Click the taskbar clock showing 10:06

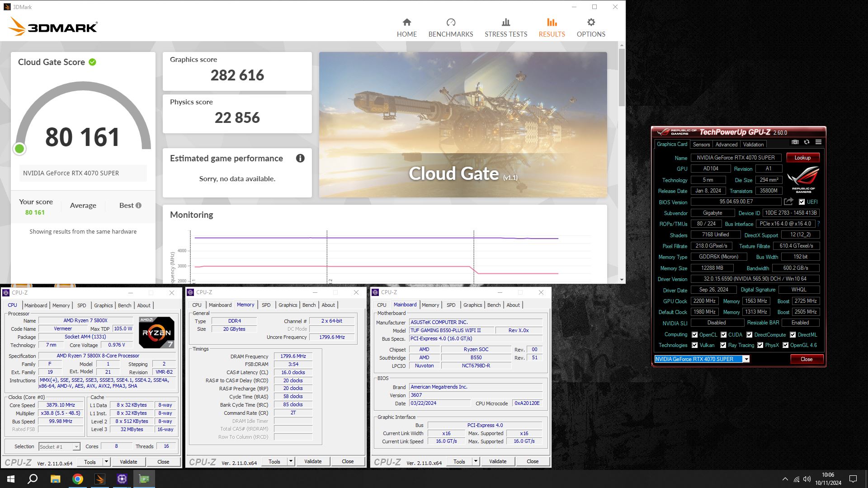pos(828,479)
